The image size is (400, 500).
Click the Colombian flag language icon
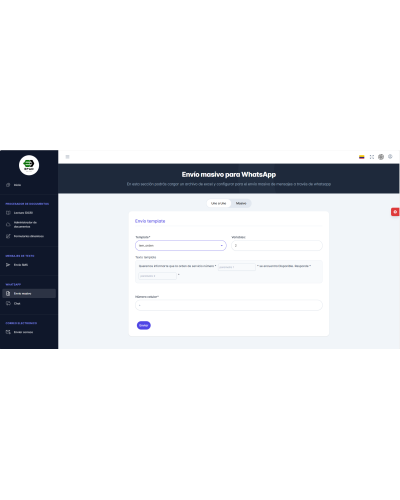coord(362,157)
